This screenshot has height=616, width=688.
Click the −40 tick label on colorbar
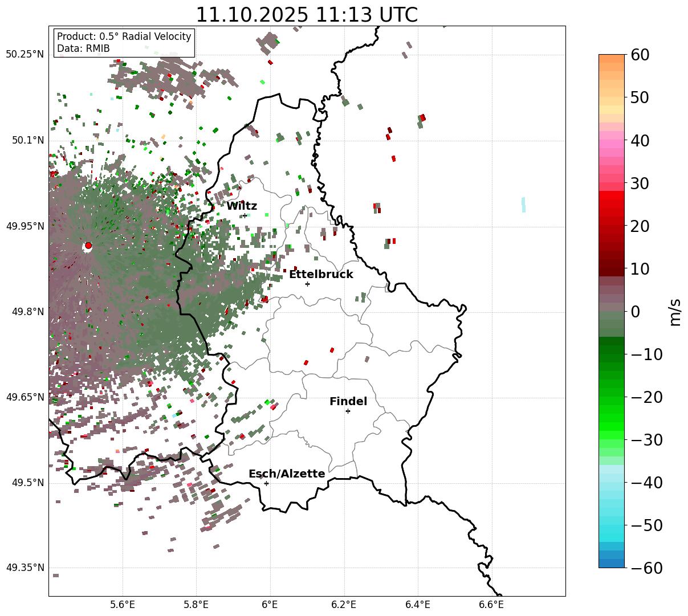(x=647, y=482)
